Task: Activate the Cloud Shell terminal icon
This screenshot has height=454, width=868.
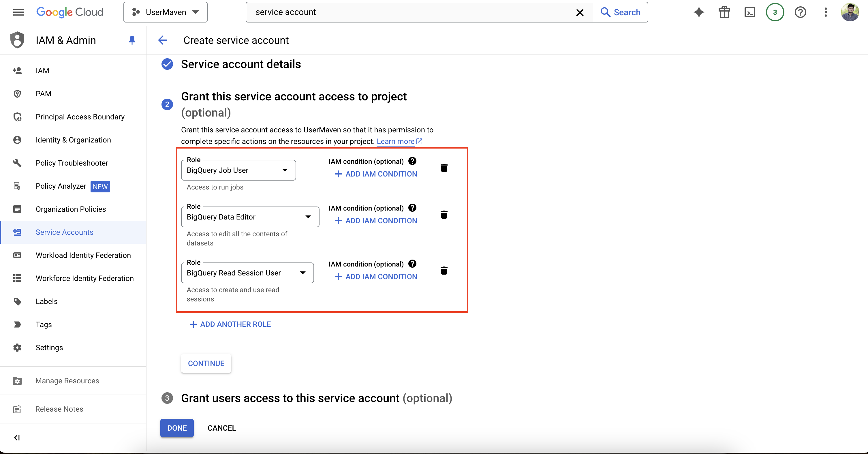Action: pos(749,12)
